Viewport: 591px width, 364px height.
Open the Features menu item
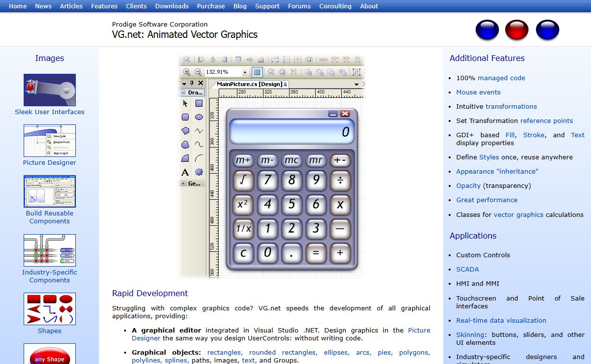[x=104, y=6]
